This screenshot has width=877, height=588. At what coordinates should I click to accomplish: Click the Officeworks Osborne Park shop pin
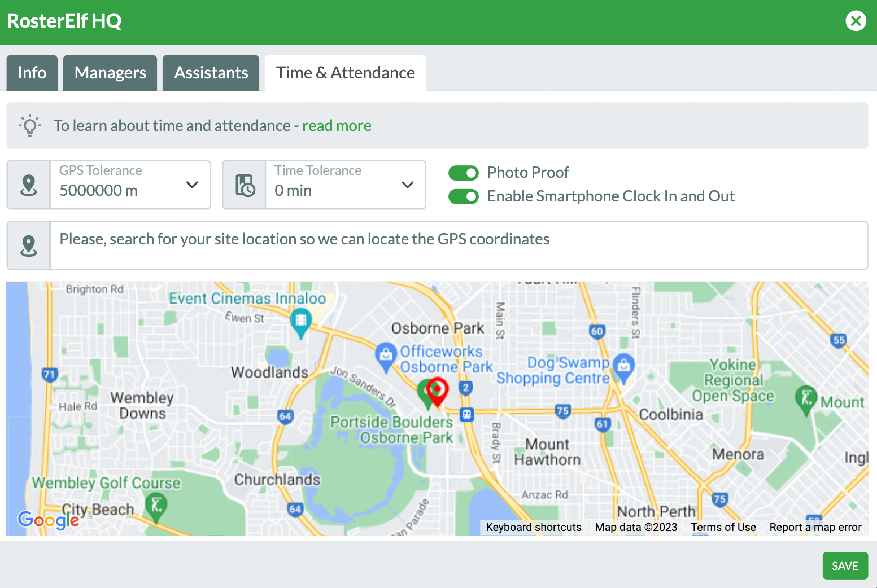click(385, 356)
